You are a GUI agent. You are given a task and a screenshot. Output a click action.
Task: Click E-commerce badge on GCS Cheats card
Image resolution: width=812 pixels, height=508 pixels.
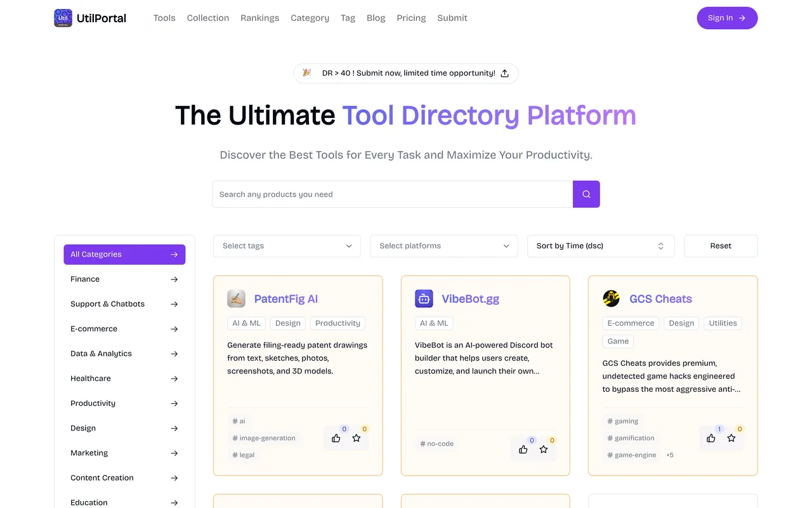pos(631,323)
